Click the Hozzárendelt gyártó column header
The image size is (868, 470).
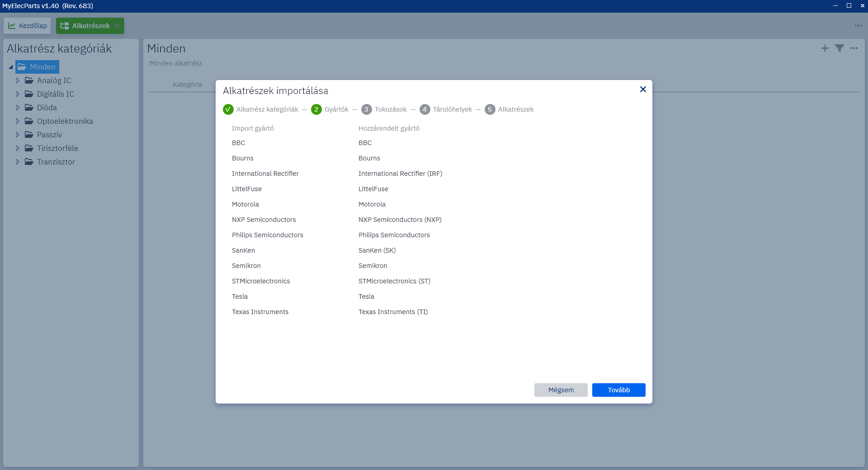(x=389, y=128)
